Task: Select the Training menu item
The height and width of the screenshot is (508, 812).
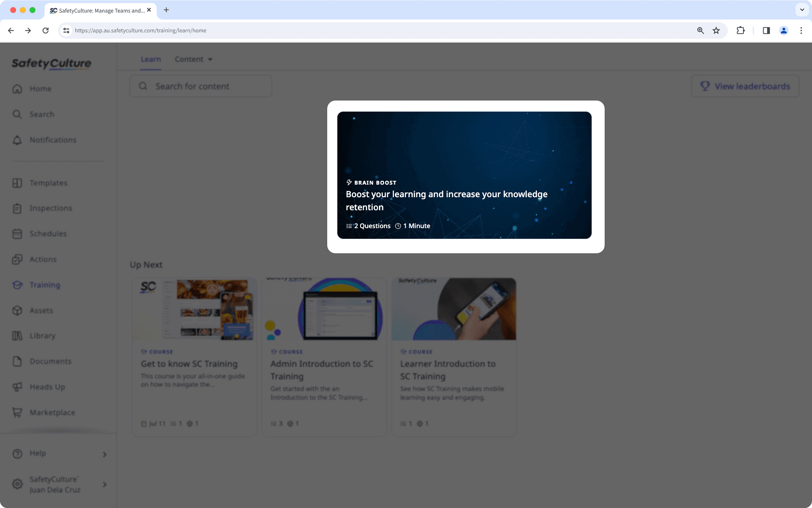Action: (44, 285)
